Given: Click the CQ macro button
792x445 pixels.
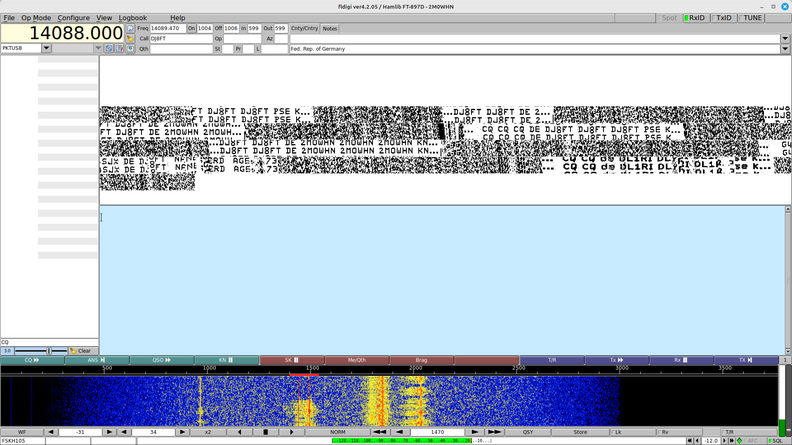Looking at the screenshot, I should (x=32, y=360).
